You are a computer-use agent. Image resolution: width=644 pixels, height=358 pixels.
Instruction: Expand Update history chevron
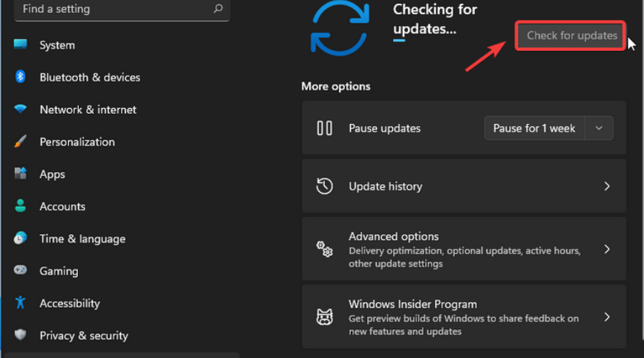pyautogui.click(x=607, y=186)
